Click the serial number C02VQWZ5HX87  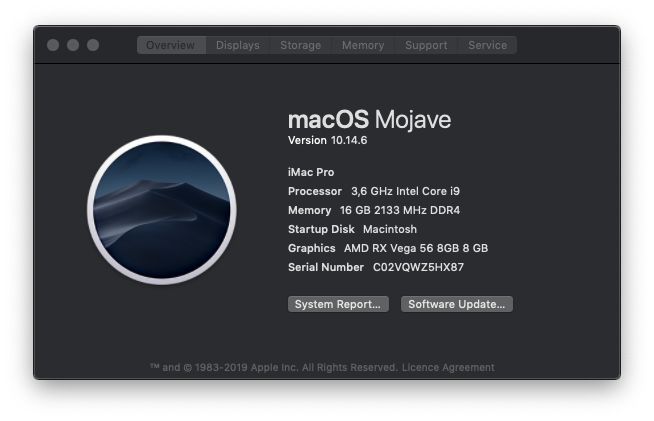[x=418, y=267]
